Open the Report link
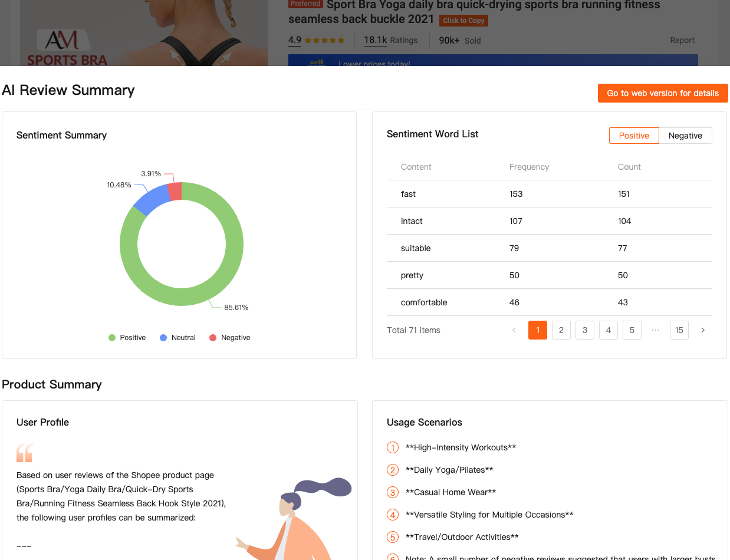Screen dimensions: 730x560 point(682,40)
